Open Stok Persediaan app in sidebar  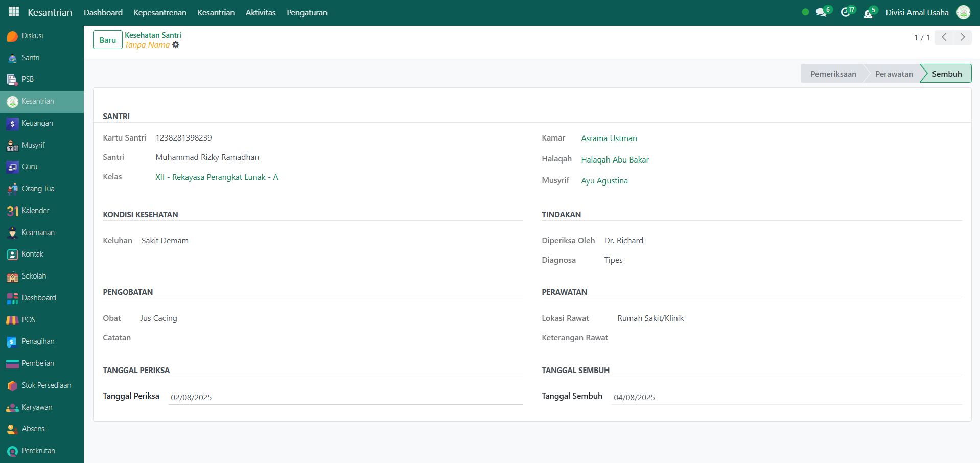pos(46,385)
